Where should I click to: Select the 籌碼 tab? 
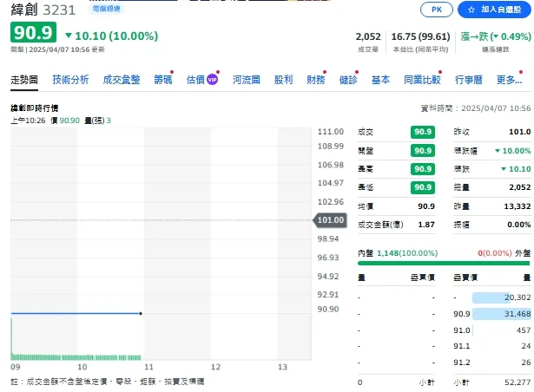click(162, 80)
